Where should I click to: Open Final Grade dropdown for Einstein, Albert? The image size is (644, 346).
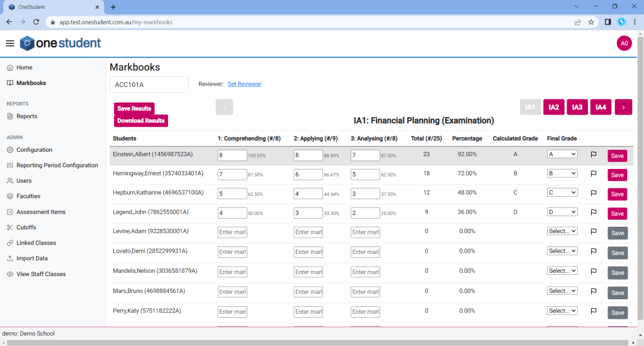pyautogui.click(x=562, y=154)
